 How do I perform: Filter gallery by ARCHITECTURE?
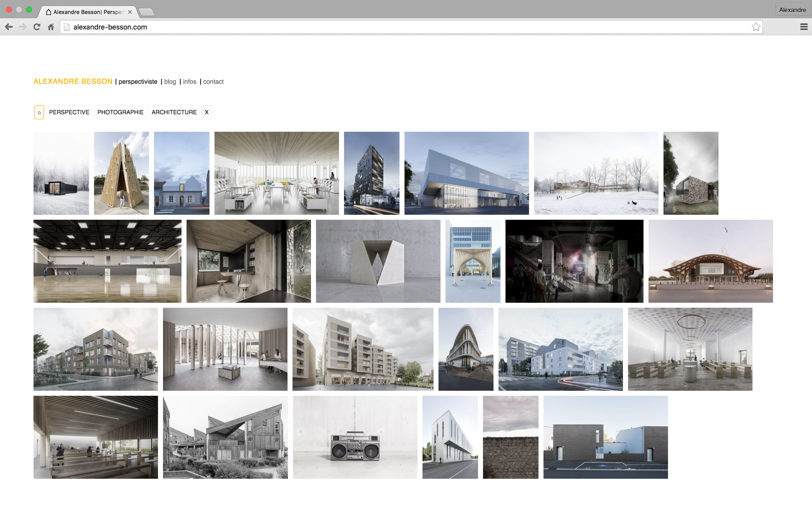tap(174, 112)
